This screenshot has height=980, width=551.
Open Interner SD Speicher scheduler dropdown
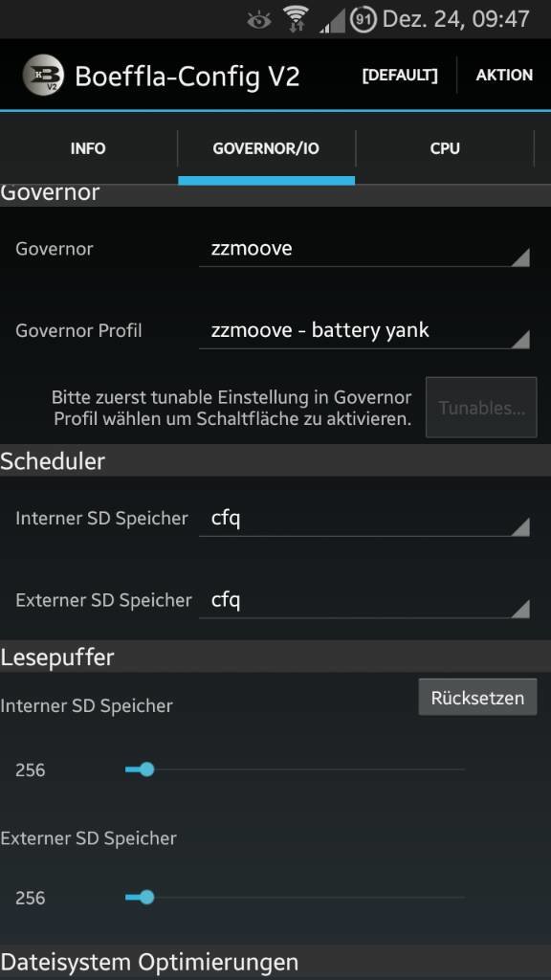point(364,518)
